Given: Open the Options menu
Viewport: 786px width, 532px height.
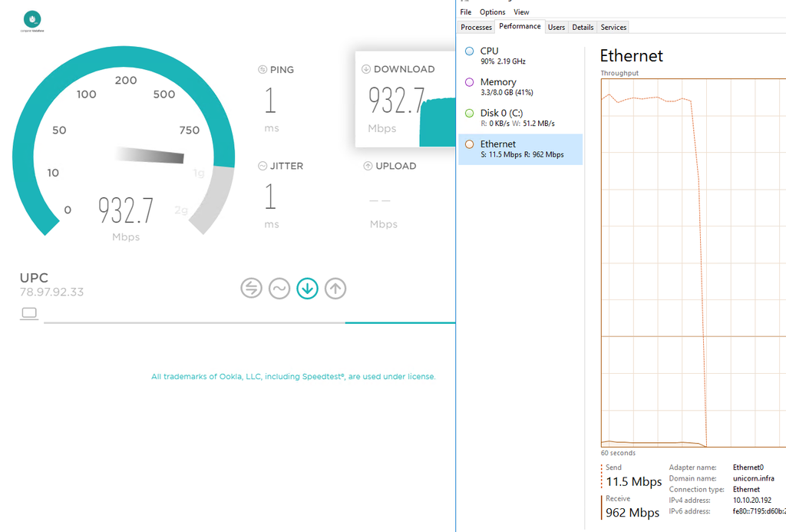Looking at the screenshot, I should [x=493, y=12].
